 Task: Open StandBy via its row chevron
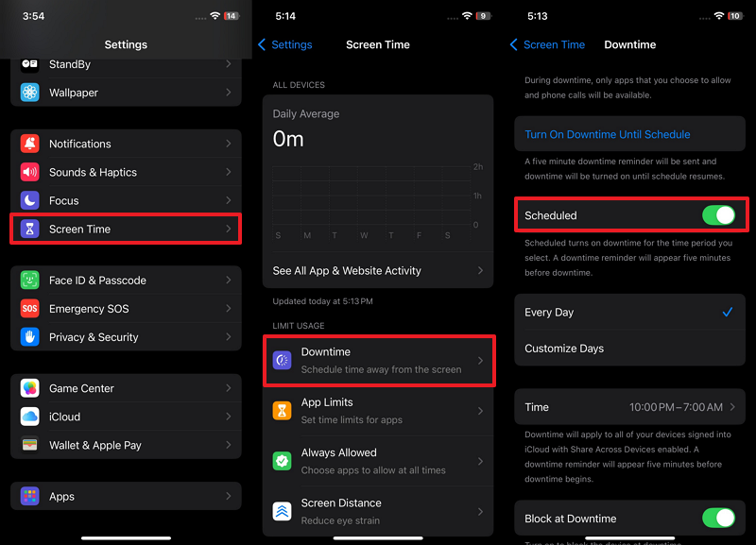(x=229, y=64)
